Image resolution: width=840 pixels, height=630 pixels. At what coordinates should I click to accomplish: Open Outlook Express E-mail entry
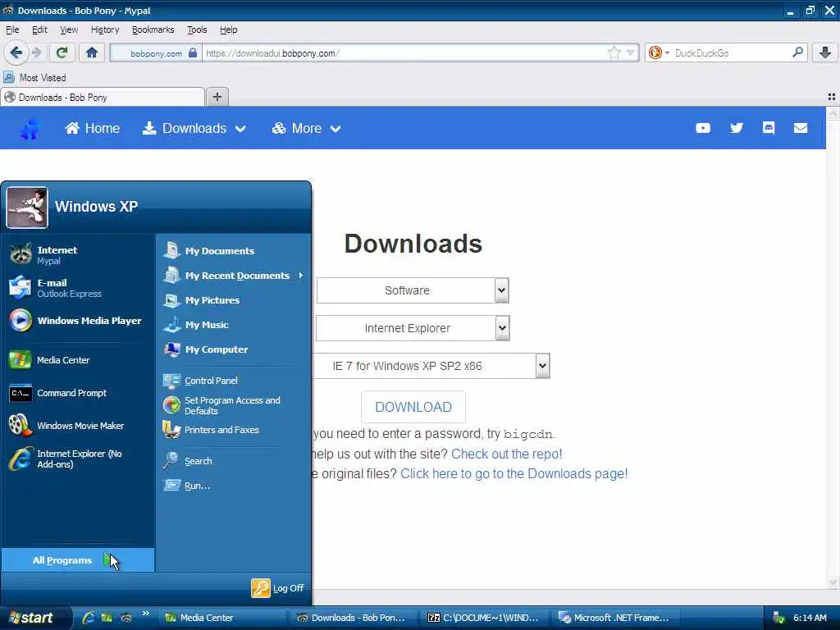point(78,288)
